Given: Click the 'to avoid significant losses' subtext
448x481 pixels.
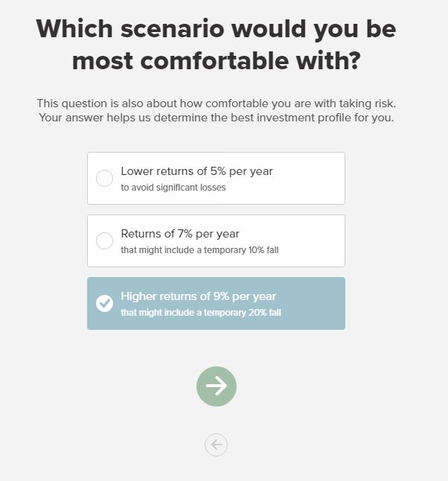Looking at the screenshot, I should [x=173, y=188].
